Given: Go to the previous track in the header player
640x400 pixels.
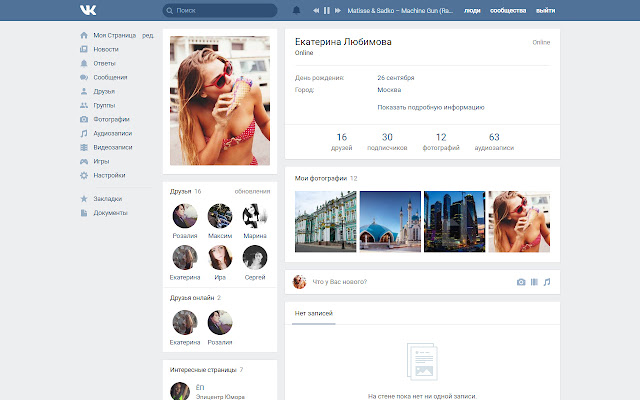Looking at the screenshot, I should (316, 10).
